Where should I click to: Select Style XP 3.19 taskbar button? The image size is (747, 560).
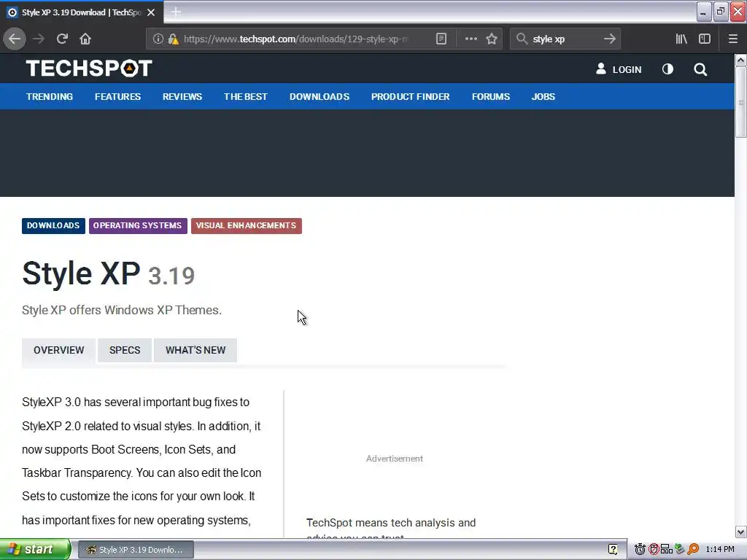(x=136, y=550)
